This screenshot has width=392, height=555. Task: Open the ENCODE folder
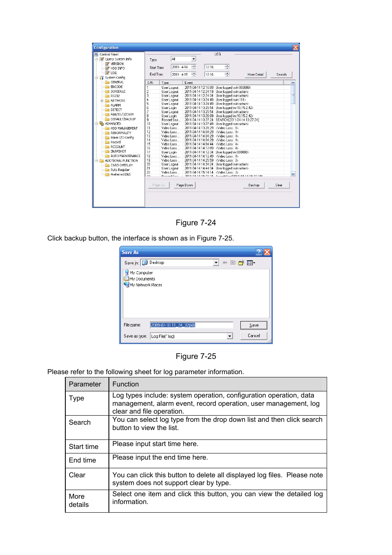coord(116,87)
